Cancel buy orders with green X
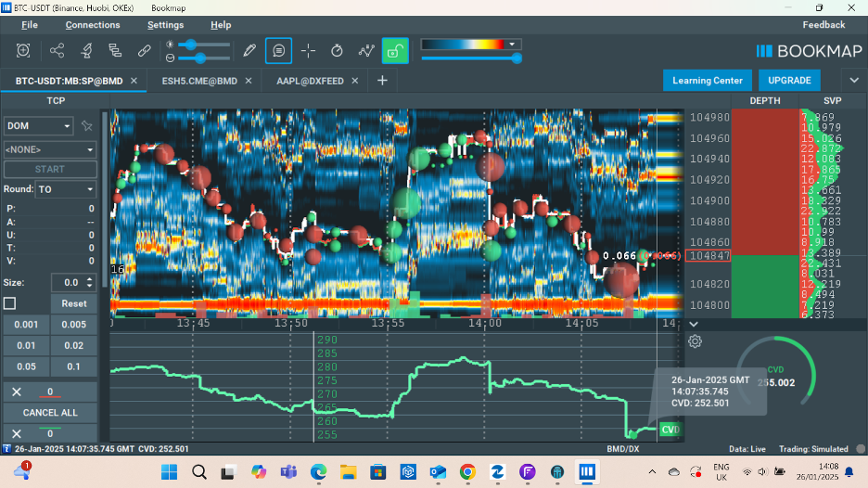 (x=17, y=433)
